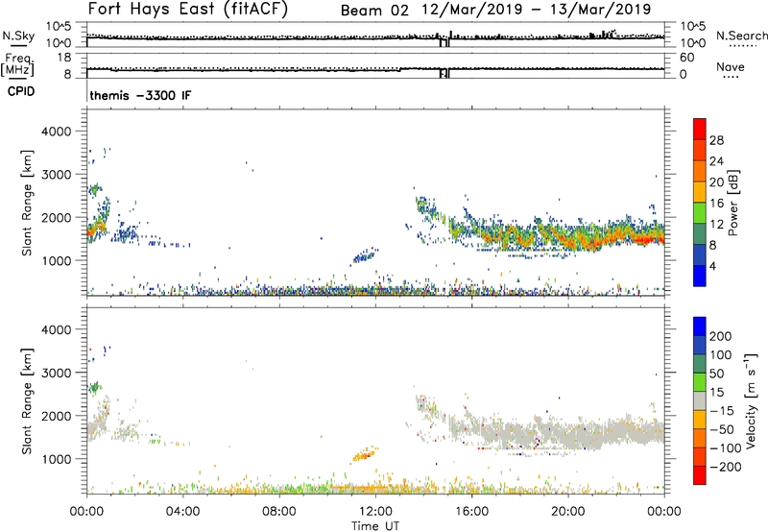Click the 'CPID' row label
The height and width of the screenshot is (532, 768).
[x=21, y=91]
